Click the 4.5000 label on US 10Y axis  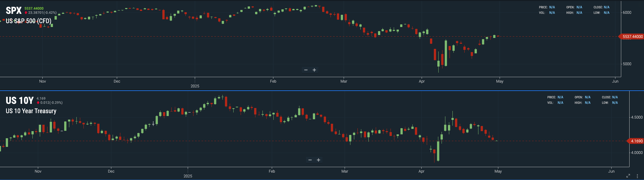tap(637, 118)
